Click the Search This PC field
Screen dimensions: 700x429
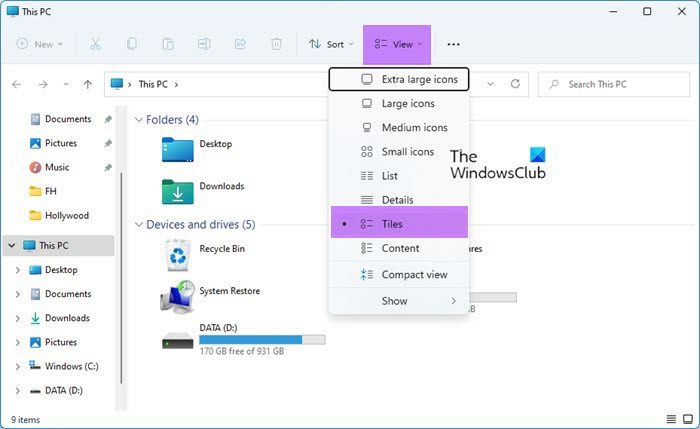pyautogui.click(x=614, y=84)
